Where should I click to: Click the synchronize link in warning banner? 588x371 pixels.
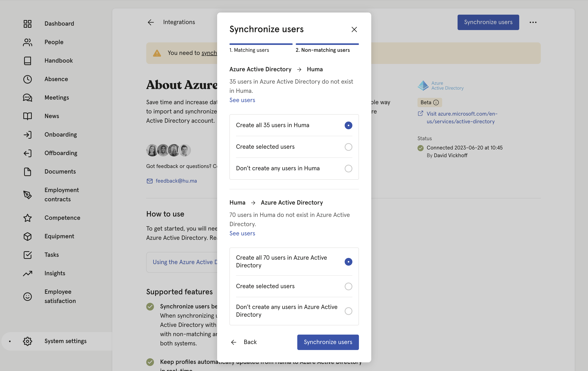click(x=209, y=53)
